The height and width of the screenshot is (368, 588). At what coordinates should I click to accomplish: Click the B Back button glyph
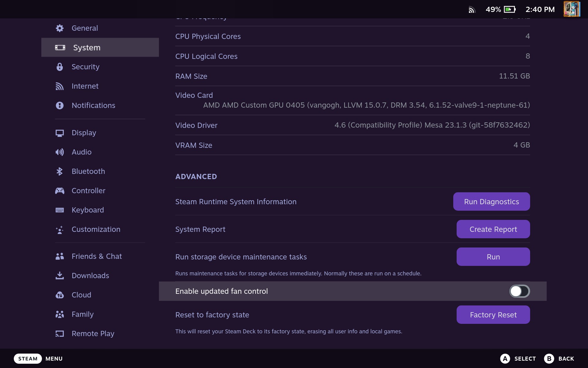(x=549, y=358)
